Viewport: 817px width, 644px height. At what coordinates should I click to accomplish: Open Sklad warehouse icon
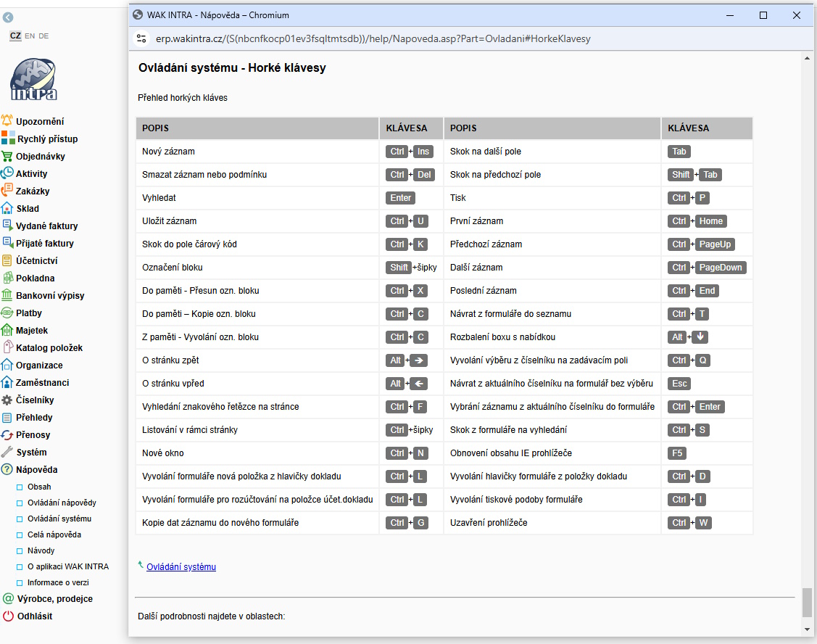tap(7, 208)
